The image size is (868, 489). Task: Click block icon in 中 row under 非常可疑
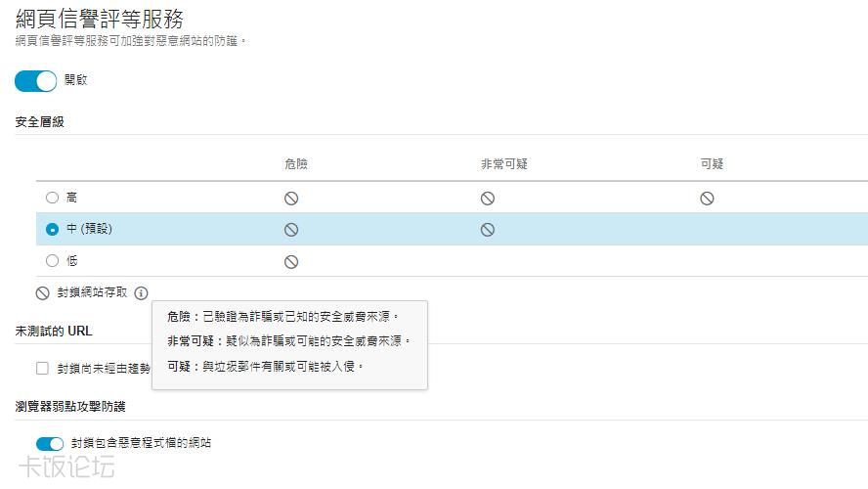coord(488,230)
